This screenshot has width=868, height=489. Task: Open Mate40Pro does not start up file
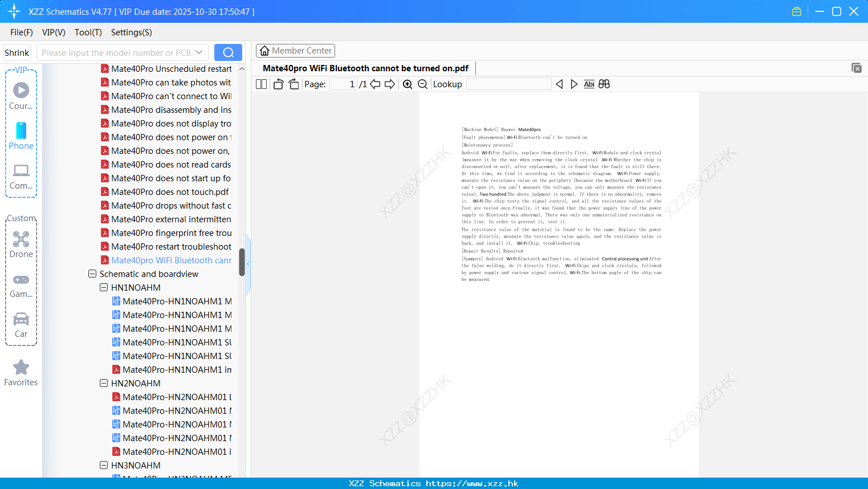tap(166, 178)
